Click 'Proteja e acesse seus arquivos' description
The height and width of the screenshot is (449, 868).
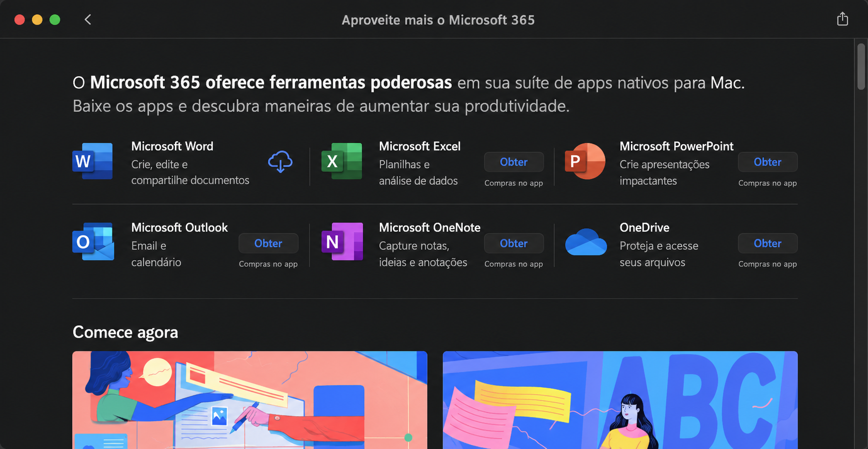[x=659, y=254]
